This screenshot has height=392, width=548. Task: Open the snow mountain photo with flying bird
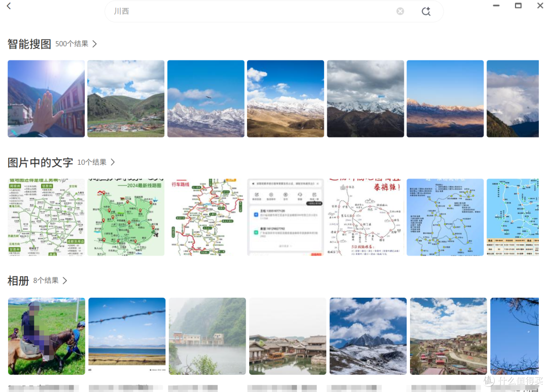(x=206, y=98)
